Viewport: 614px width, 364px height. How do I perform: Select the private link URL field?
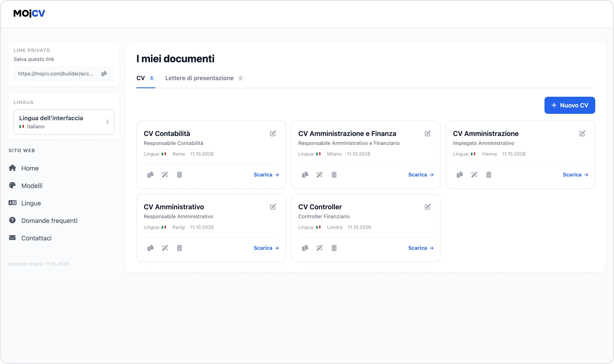click(x=64, y=74)
